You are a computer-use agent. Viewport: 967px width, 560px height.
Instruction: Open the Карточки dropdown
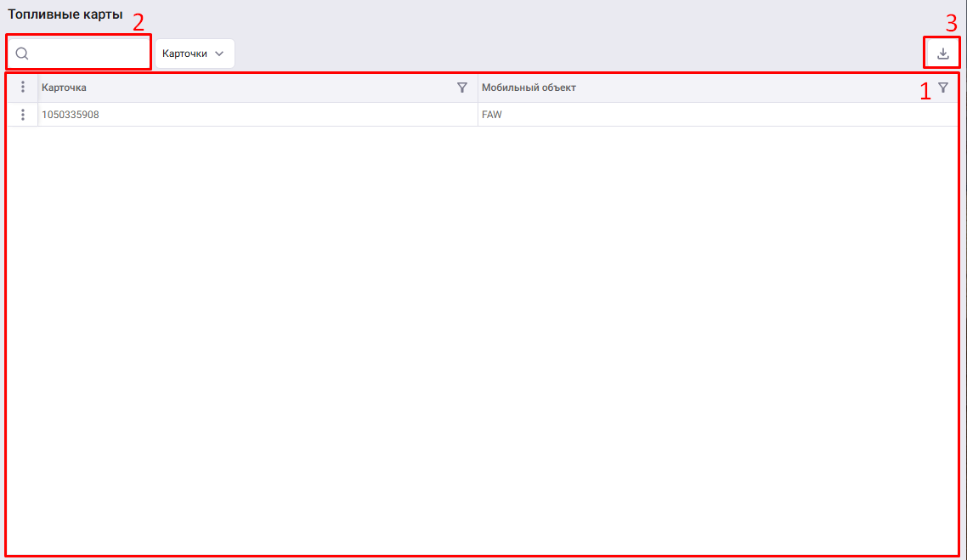click(195, 54)
